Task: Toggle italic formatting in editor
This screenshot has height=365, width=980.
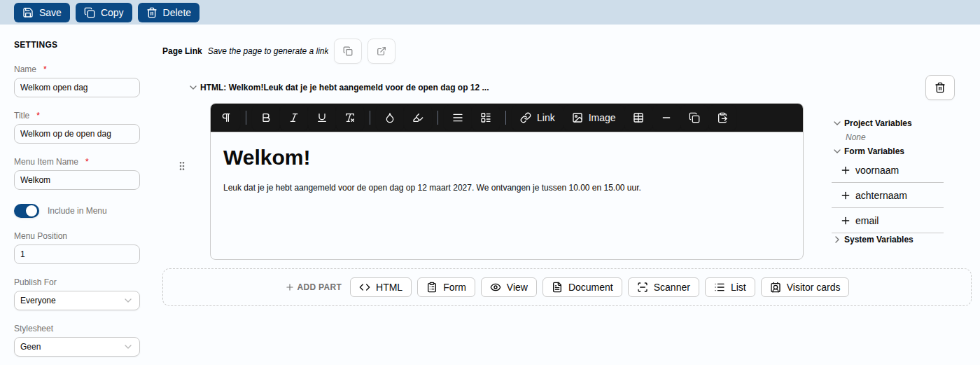Action: click(x=294, y=118)
